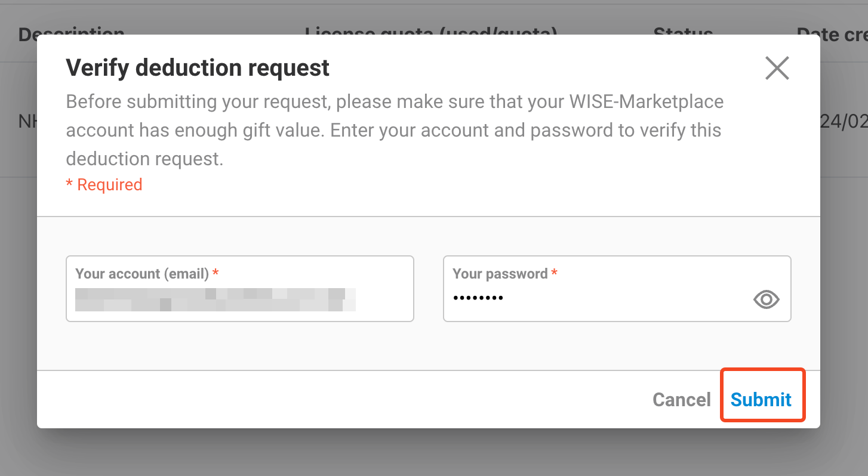
Task: Click the WISE-Marketplace instruction paragraph
Action: [394, 130]
